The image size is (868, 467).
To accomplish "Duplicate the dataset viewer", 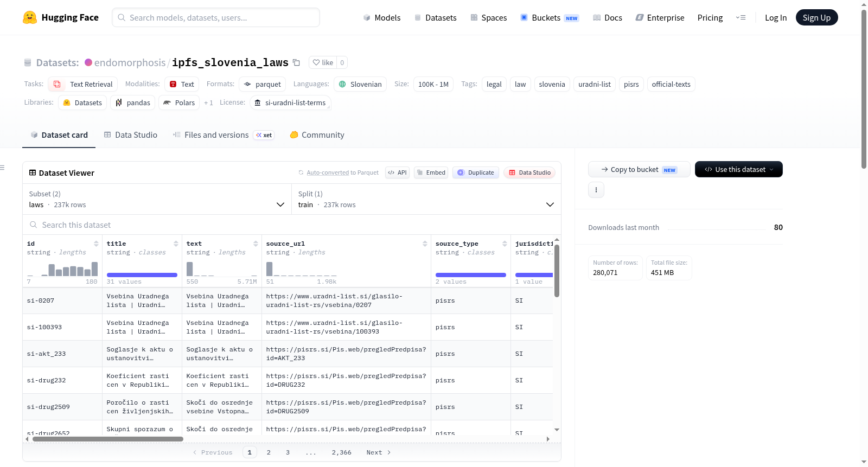I will (476, 172).
